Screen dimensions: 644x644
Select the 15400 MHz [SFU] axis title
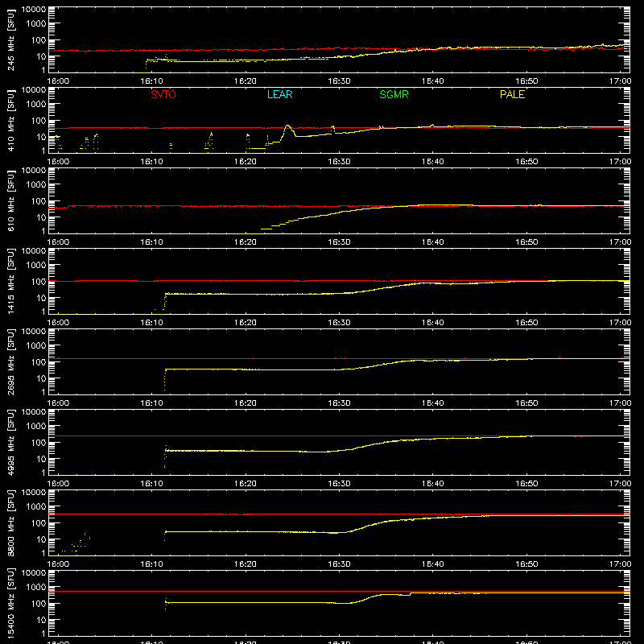[x=11, y=604]
